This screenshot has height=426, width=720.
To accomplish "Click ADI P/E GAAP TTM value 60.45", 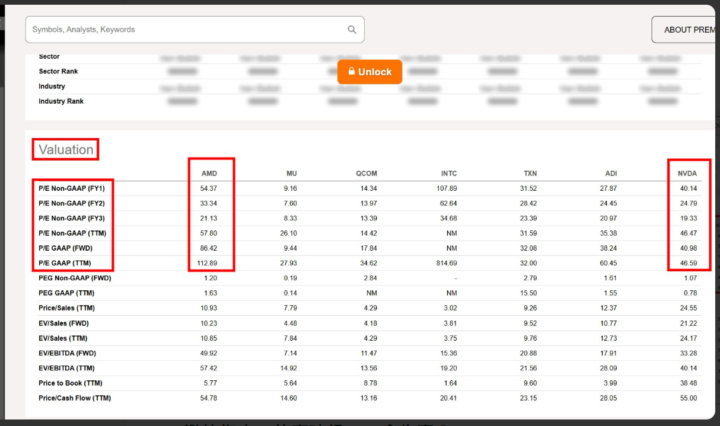I will tap(608, 263).
